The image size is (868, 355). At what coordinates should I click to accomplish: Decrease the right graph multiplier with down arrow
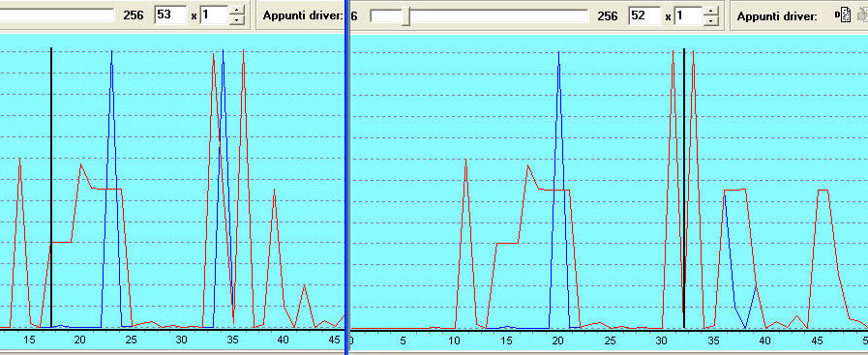click(x=711, y=20)
